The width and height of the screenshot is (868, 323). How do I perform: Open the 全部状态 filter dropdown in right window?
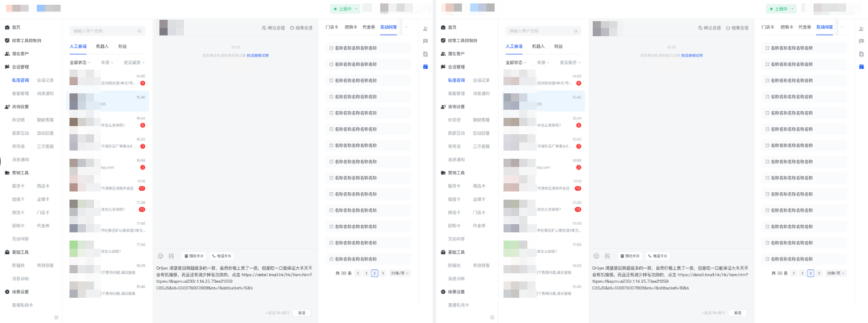pos(516,62)
